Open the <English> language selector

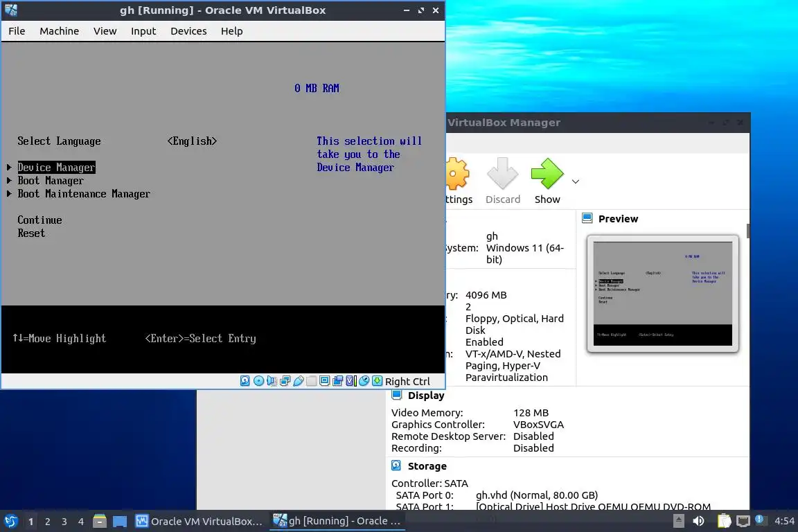pyautogui.click(x=193, y=141)
